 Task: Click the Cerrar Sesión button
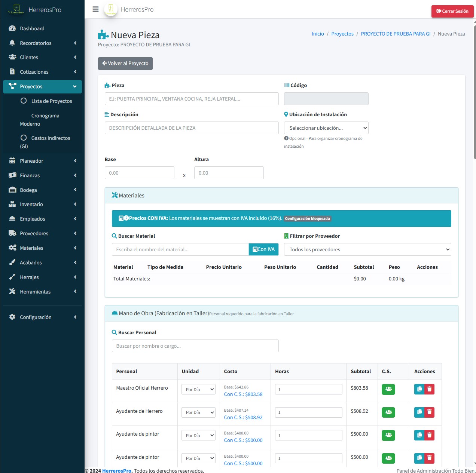point(452,11)
